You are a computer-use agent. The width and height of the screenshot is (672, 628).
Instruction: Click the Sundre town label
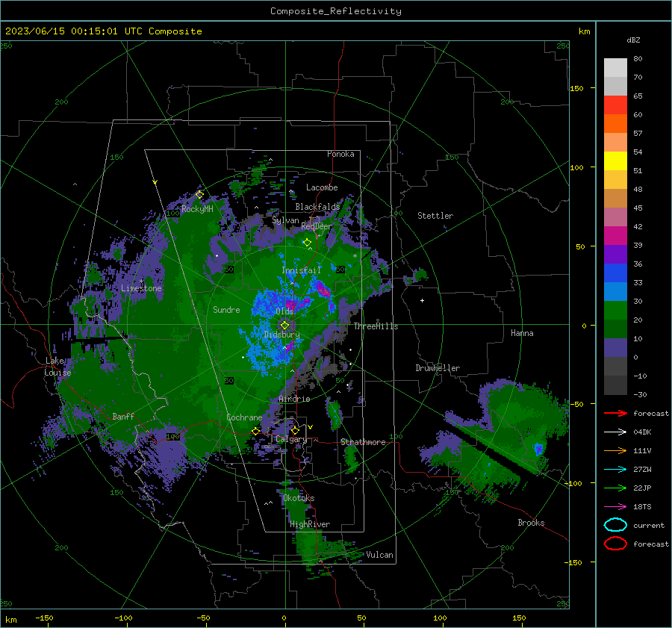tap(226, 309)
